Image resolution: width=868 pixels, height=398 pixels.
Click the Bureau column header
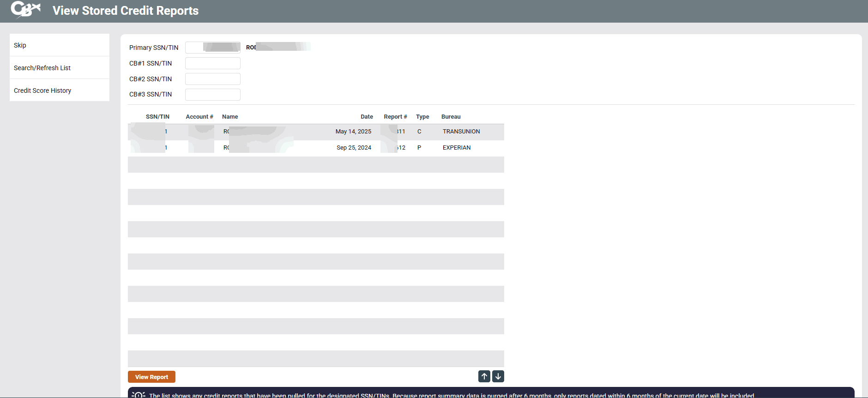click(x=451, y=117)
